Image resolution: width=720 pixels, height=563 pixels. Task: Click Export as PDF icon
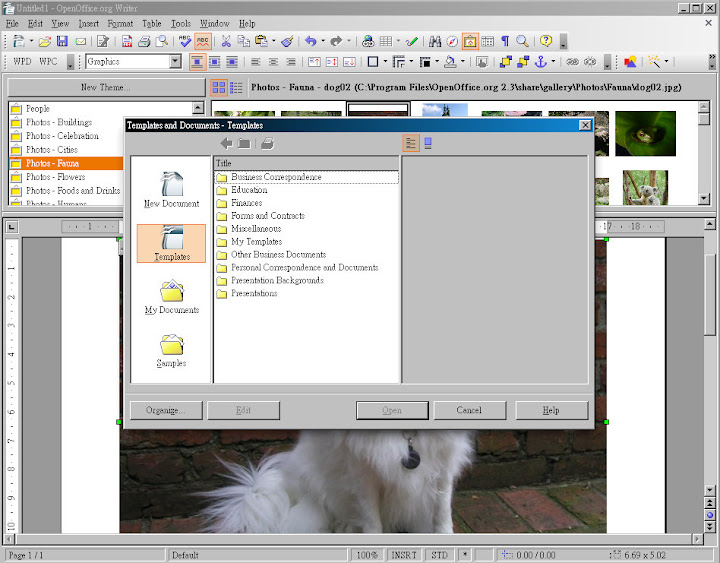pos(127,41)
